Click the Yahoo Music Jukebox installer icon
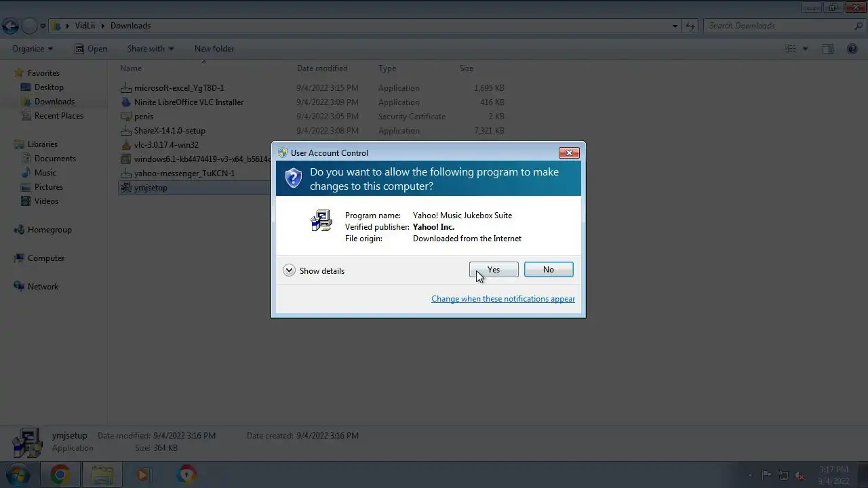868x488 pixels. [x=321, y=221]
